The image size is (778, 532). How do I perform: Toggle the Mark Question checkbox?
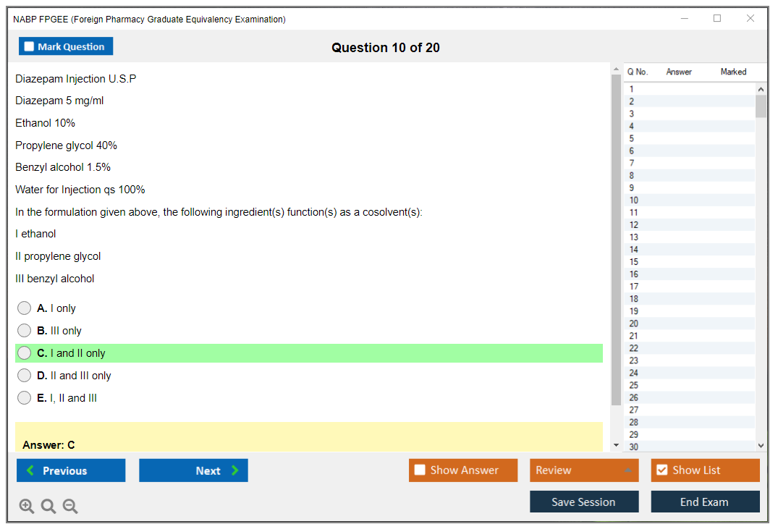click(x=30, y=47)
